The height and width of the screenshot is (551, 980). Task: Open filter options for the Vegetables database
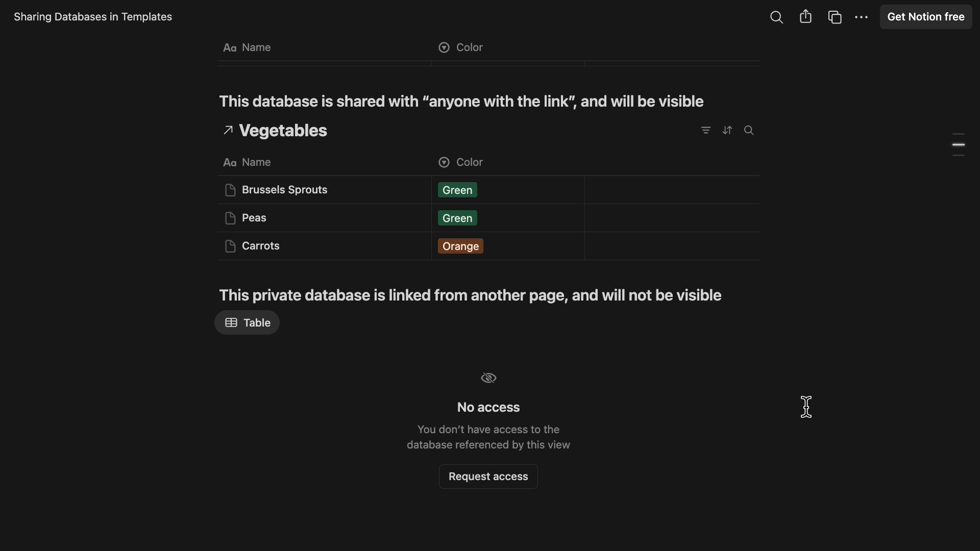[705, 130]
